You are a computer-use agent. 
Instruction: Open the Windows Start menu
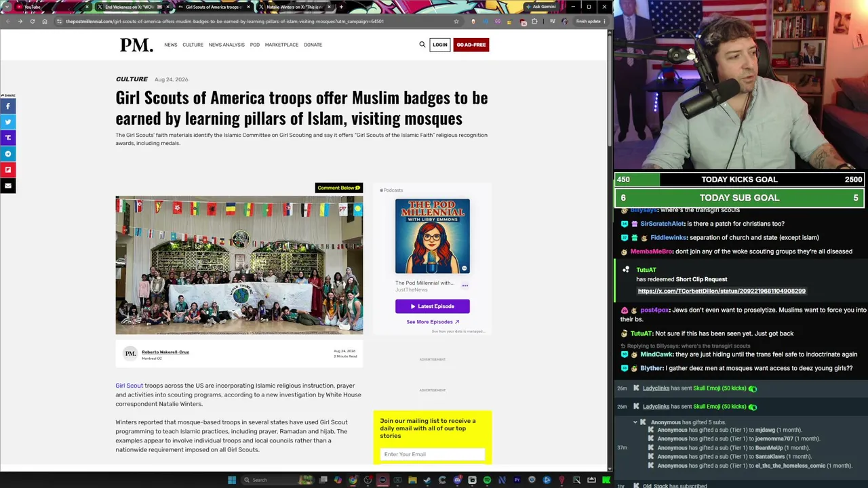point(232,480)
